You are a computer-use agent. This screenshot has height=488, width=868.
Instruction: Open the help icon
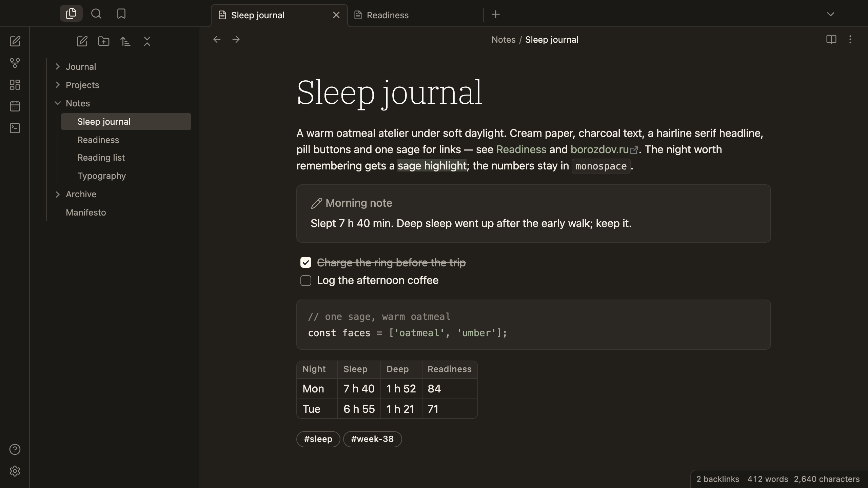[x=15, y=449]
